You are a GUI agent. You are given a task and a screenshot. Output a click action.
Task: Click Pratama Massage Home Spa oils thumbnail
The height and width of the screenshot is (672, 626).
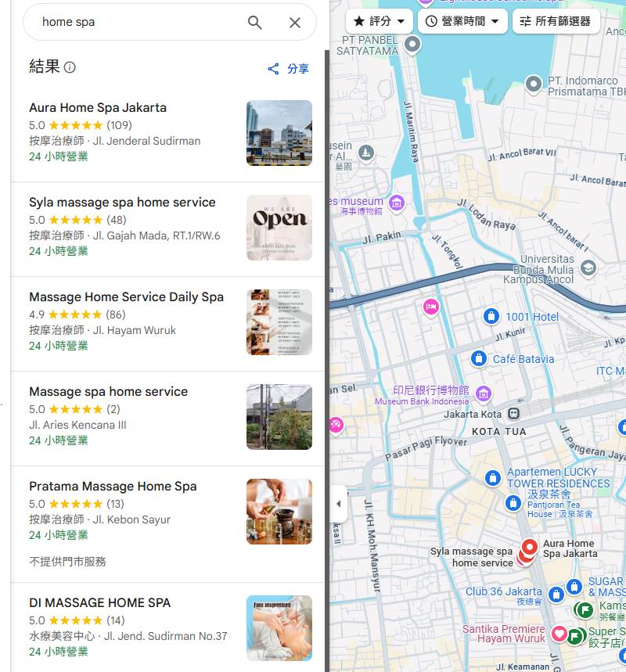pos(279,512)
